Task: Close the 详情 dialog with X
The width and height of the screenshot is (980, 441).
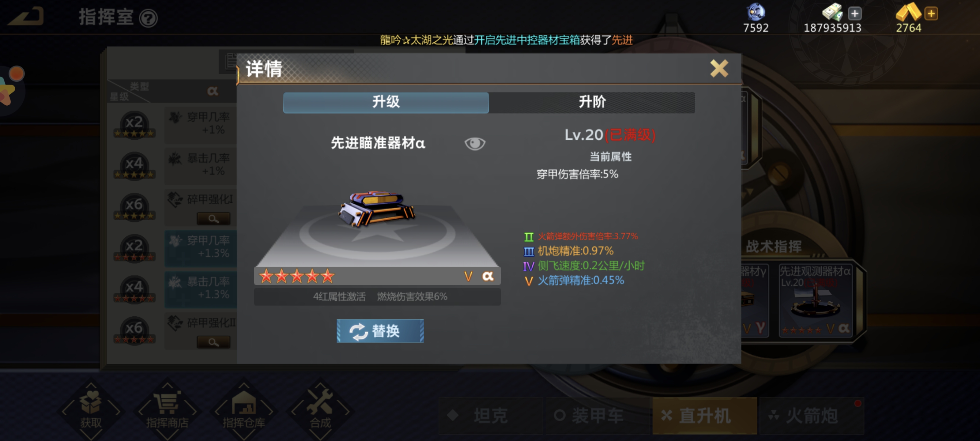Action: pyautogui.click(x=719, y=69)
